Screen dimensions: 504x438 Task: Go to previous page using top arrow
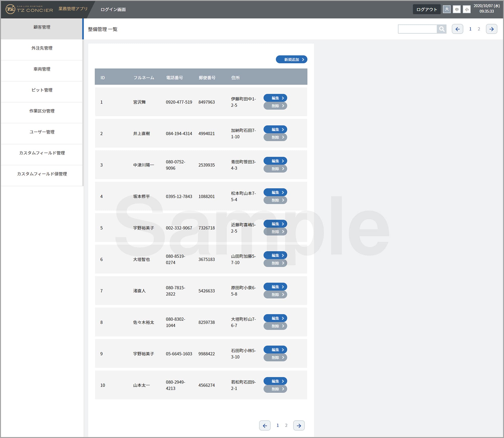coord(457,29)
